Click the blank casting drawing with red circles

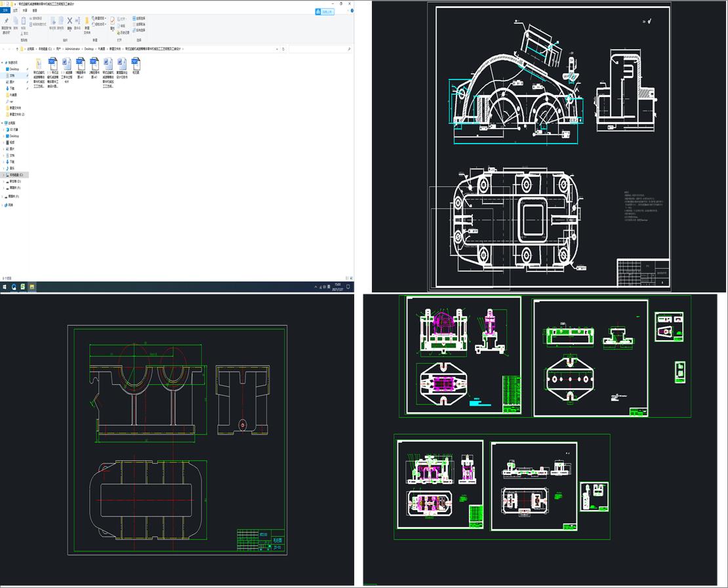coord(177,440)
